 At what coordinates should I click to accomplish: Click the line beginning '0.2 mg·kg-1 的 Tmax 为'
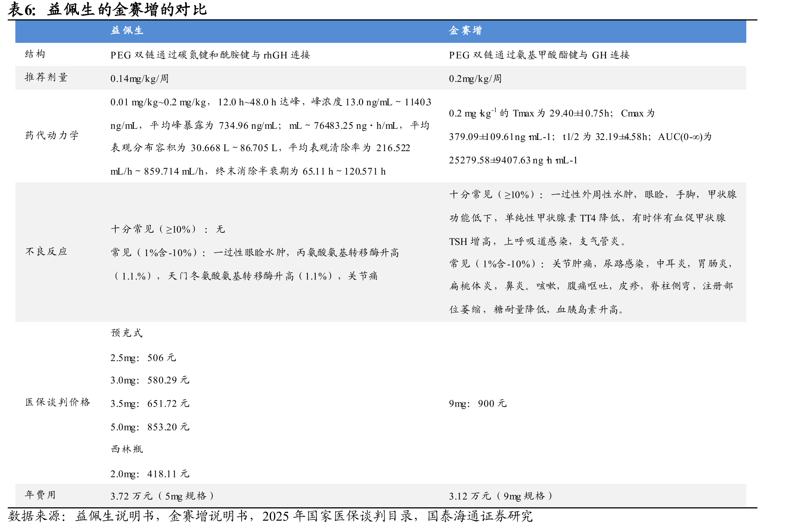coord(552,113)
